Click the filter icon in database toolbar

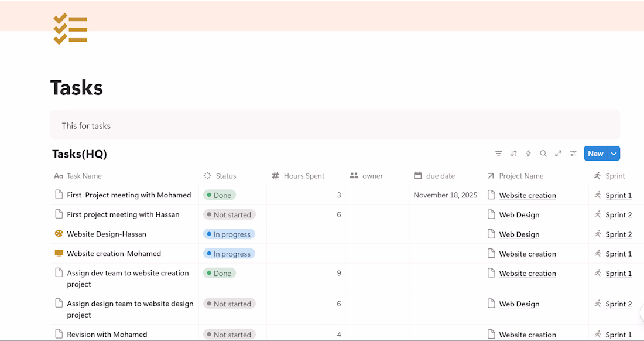498,154
